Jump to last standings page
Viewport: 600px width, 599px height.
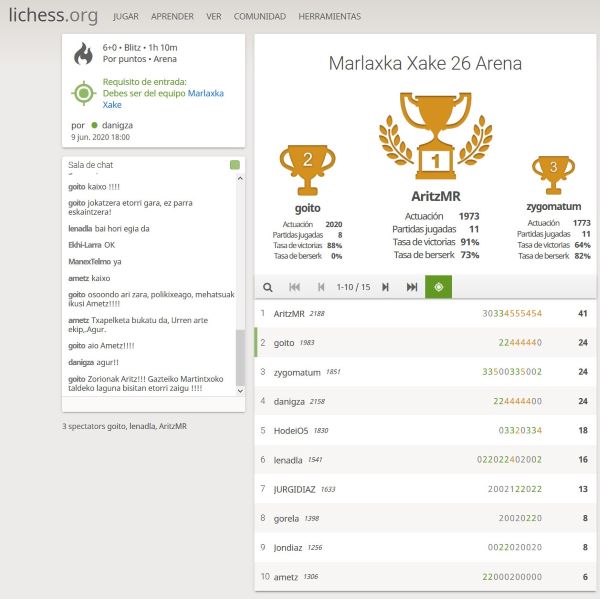(x=412, y=287)
